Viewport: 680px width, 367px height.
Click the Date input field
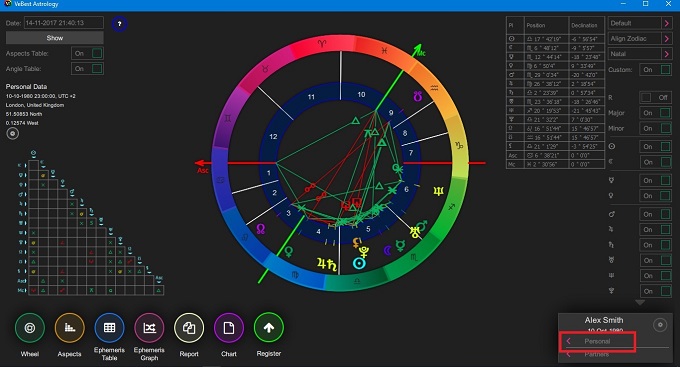click(64, 23)
